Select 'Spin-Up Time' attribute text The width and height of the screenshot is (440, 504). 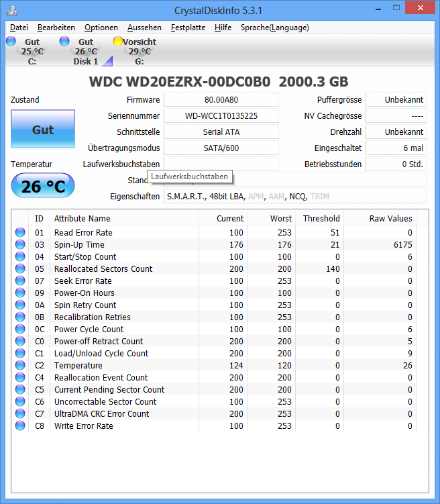coord(79,244)
